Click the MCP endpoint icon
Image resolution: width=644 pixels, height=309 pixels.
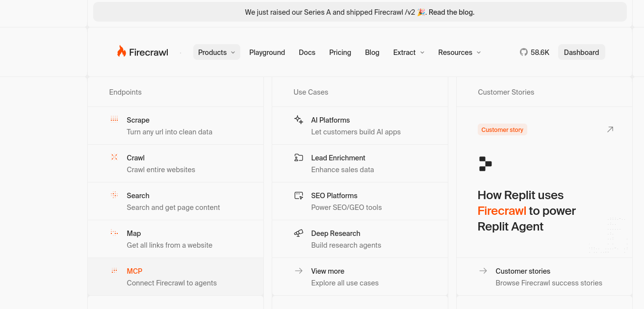click(x=114, y=270)
